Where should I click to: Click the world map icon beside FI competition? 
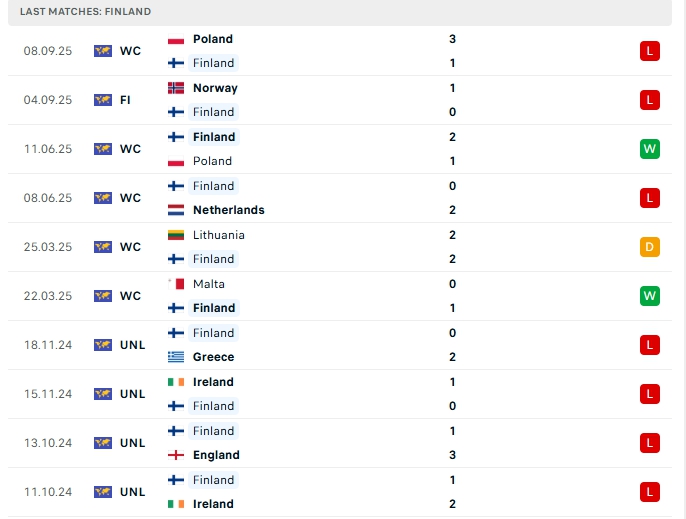point(103,100)
